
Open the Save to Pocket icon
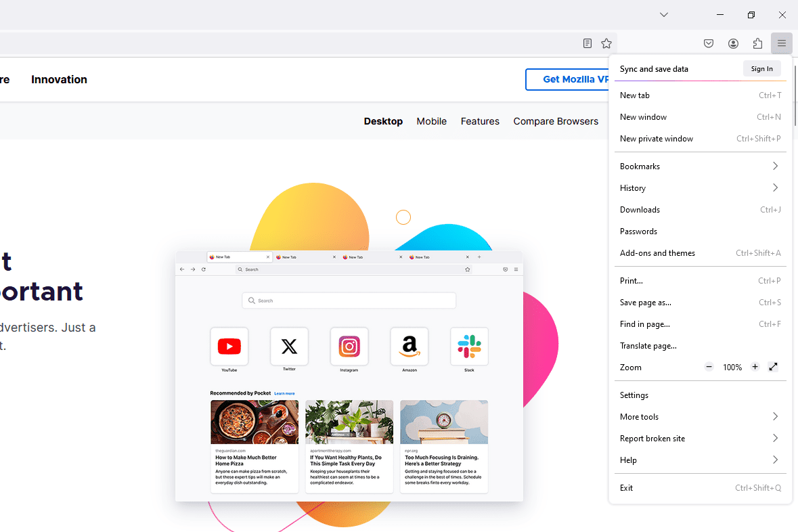pos(709,43)
